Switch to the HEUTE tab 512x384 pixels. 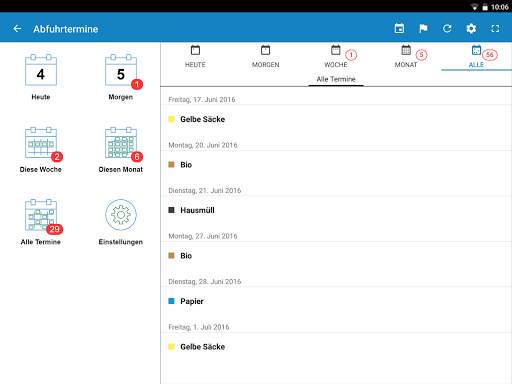[195, 56]
